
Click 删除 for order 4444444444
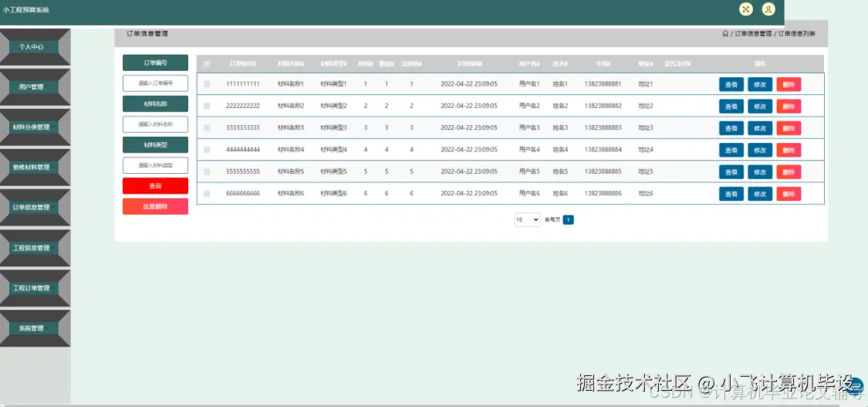(789, 150)
